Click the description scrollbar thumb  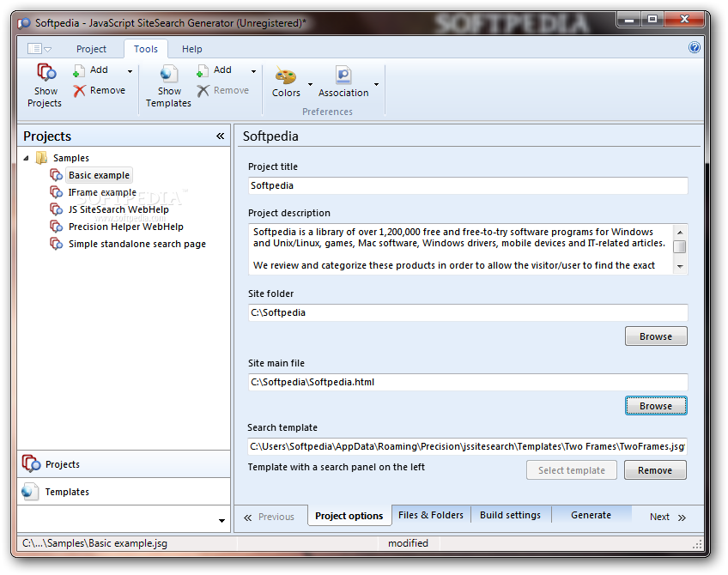pyautogui.click(x=680, y=246)
